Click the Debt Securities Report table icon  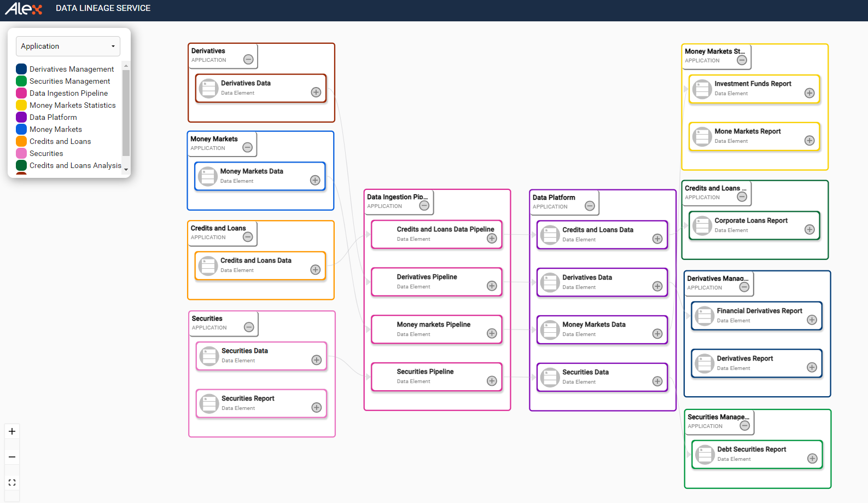tap(705, 454)
